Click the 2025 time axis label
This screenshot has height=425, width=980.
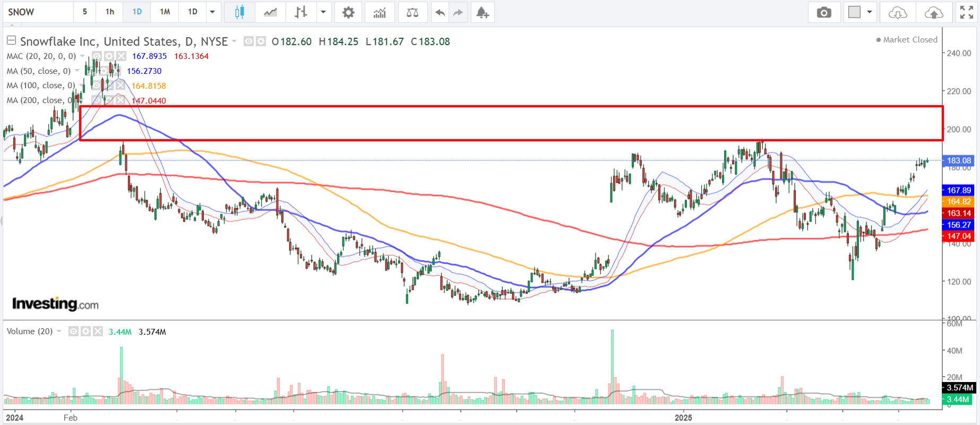pos(683,418)
